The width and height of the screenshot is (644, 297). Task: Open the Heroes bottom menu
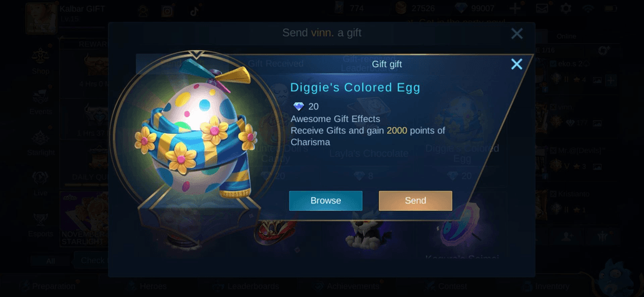147,286
